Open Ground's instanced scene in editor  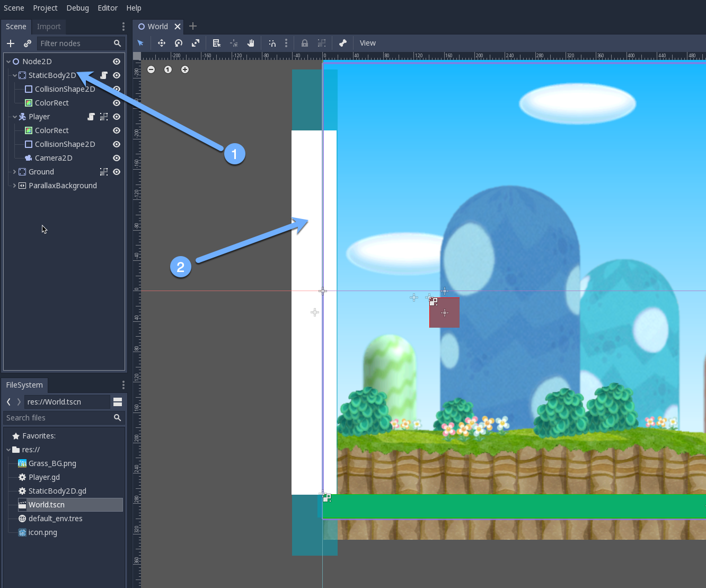(104, 172)
